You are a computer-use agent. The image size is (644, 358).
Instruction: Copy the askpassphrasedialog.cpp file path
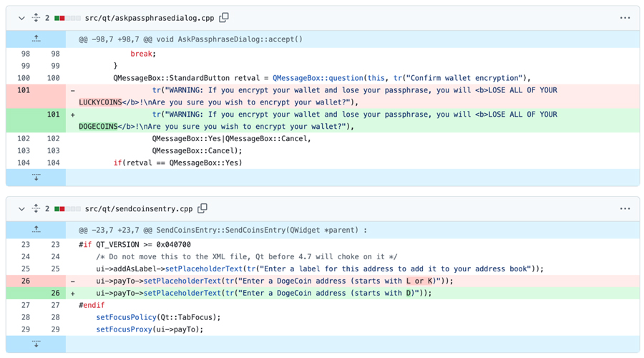tap(224, 18)
